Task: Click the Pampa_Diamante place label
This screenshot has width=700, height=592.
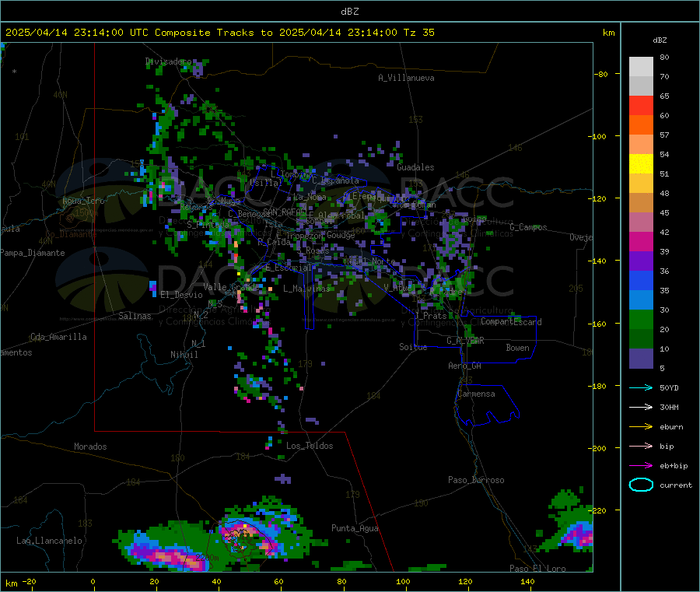Action: (x=32, y=253)
